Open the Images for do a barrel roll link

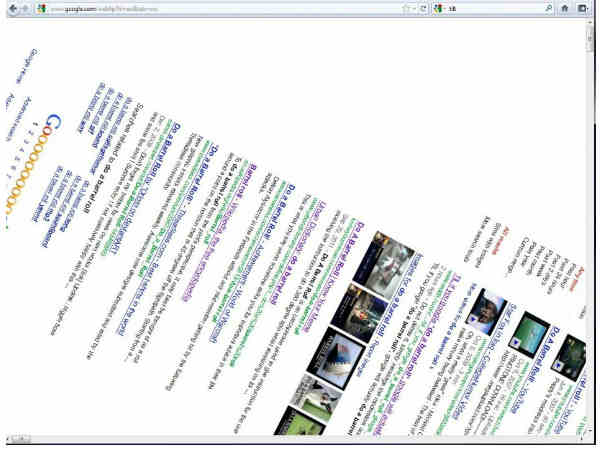(x=399, y=296)
